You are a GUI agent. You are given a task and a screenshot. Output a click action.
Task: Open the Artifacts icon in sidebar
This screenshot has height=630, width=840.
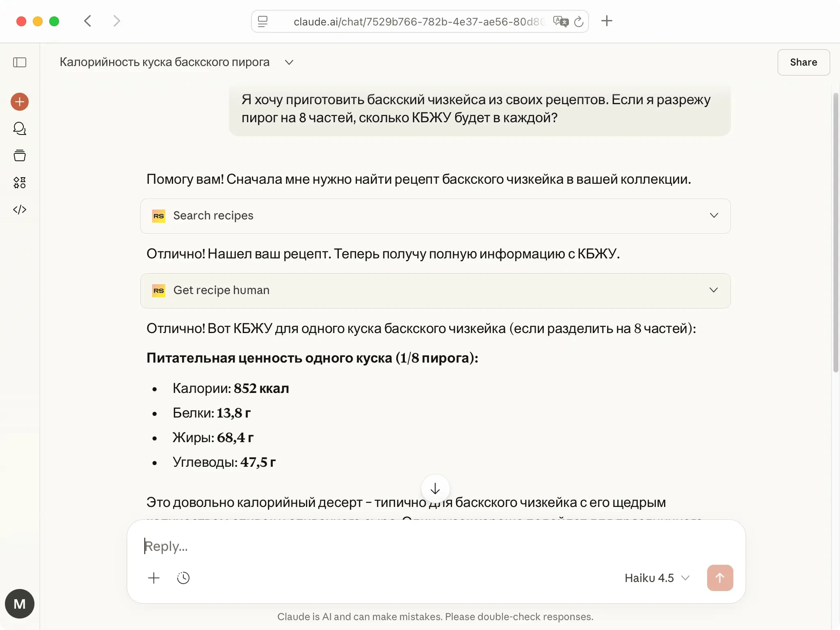point(20,183)
